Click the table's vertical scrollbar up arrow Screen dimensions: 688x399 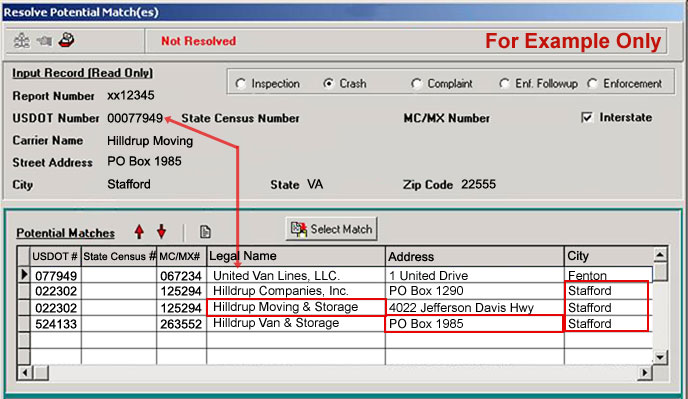click(660, 255)
